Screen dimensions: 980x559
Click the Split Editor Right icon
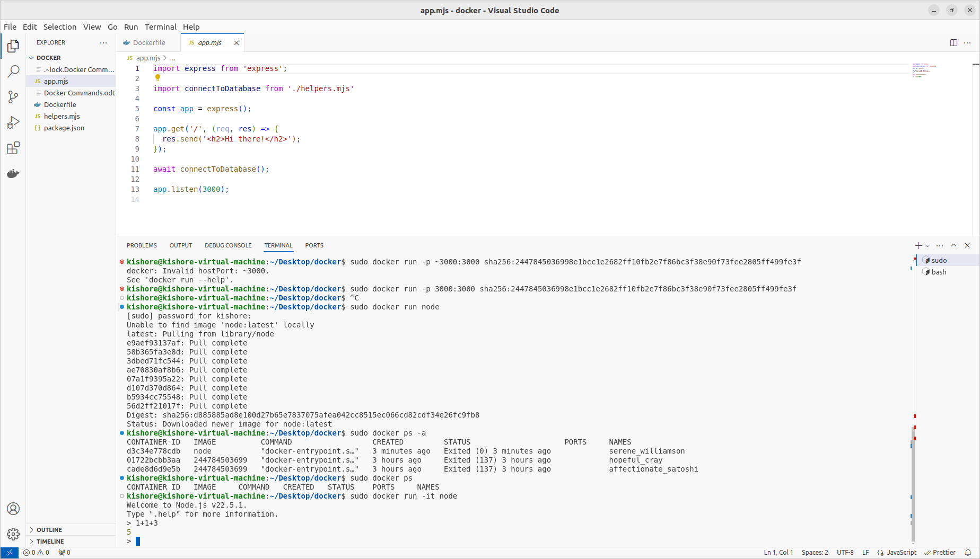point(953,43)
